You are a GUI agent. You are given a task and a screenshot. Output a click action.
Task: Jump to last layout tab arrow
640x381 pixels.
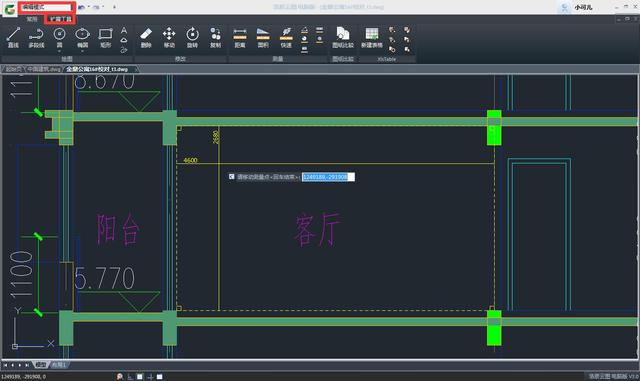[x=27, y=365]
